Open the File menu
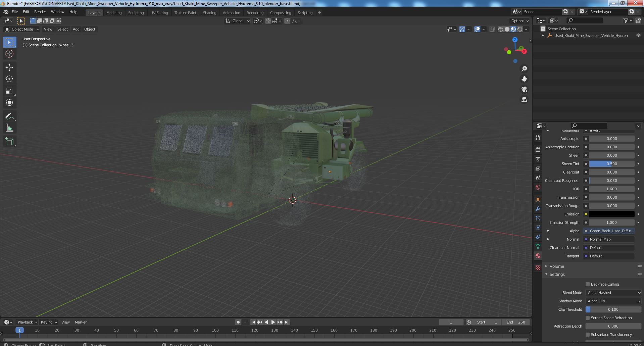 pyautogui.click(x=15, y=12)
